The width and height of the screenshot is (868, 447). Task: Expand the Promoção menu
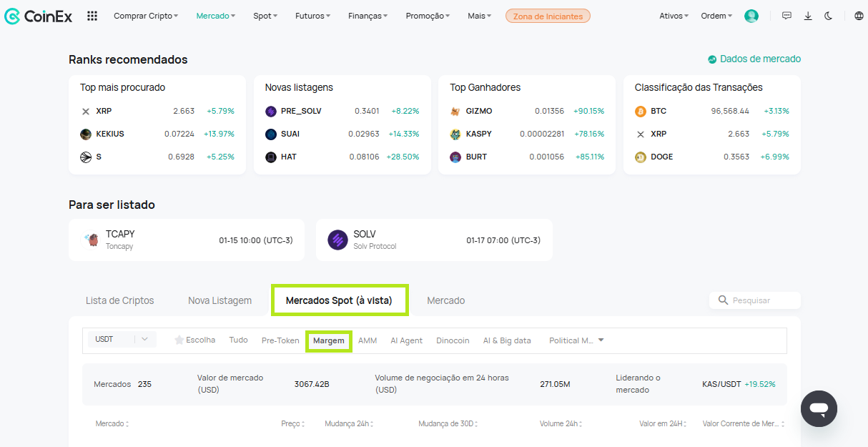pos(428,16)
